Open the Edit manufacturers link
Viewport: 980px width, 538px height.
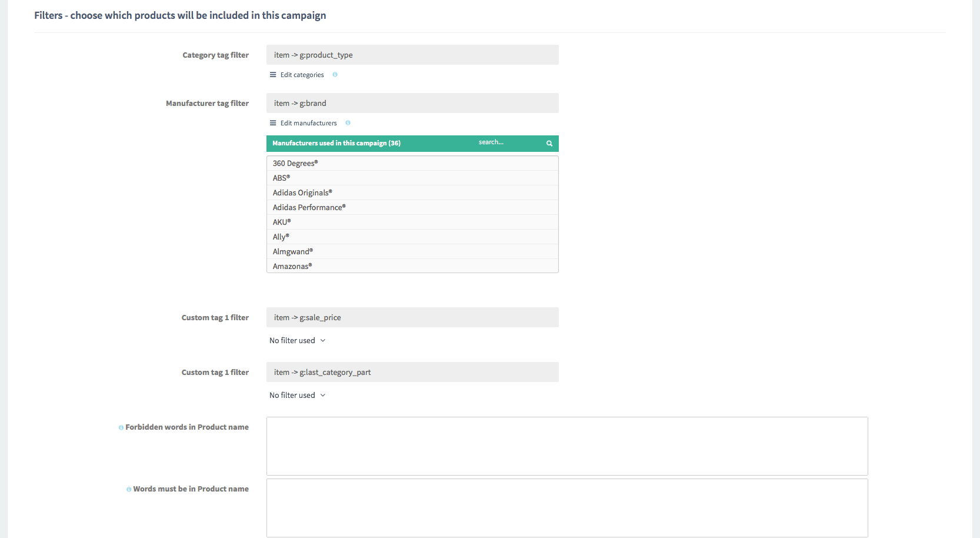click(x=308, y=123)
